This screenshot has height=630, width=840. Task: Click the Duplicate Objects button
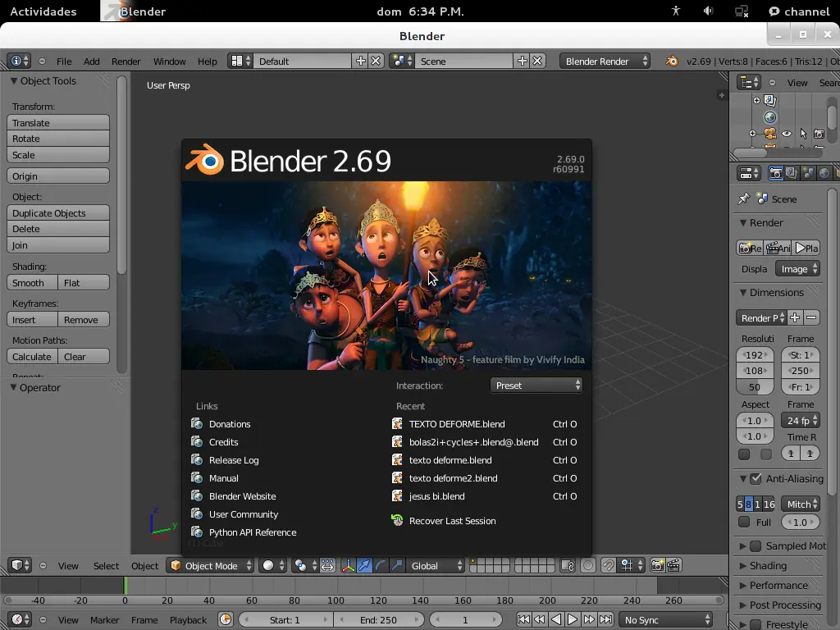[x=58, y=212]
